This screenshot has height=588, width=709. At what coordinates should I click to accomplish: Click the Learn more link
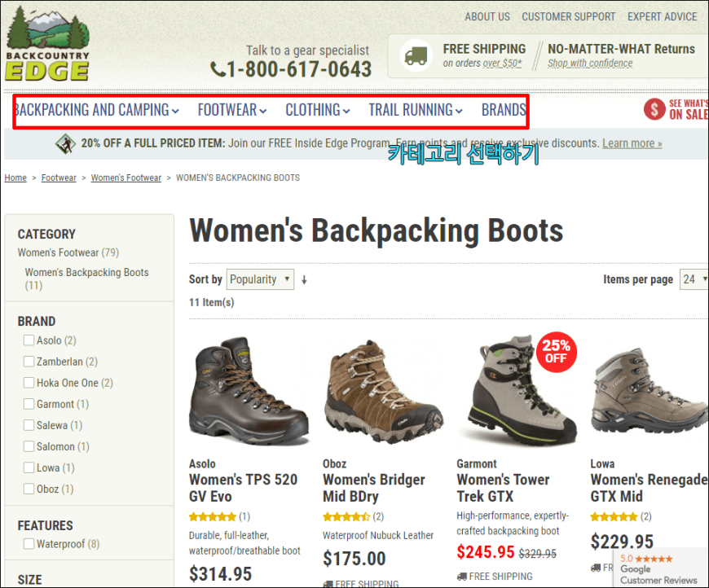coord(632,143)
